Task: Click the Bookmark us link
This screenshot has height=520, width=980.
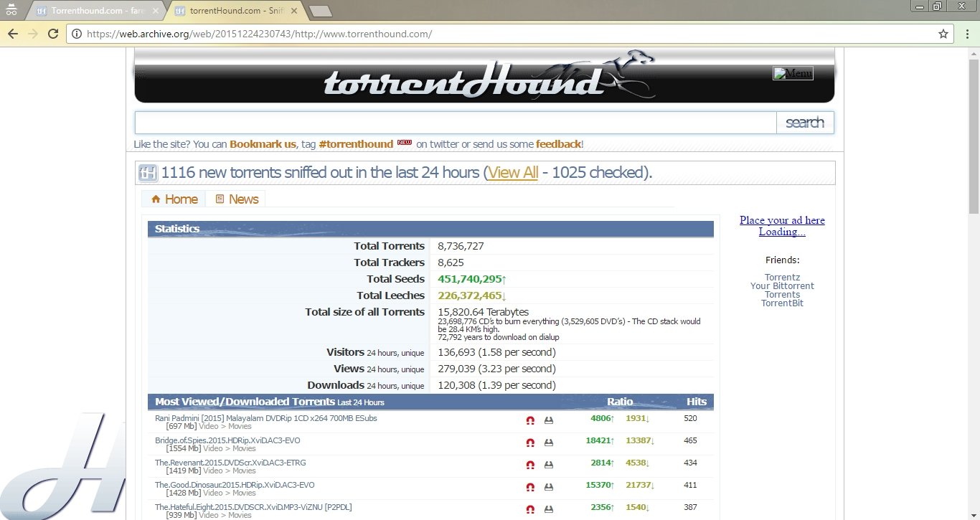Action: coord(263,144)
